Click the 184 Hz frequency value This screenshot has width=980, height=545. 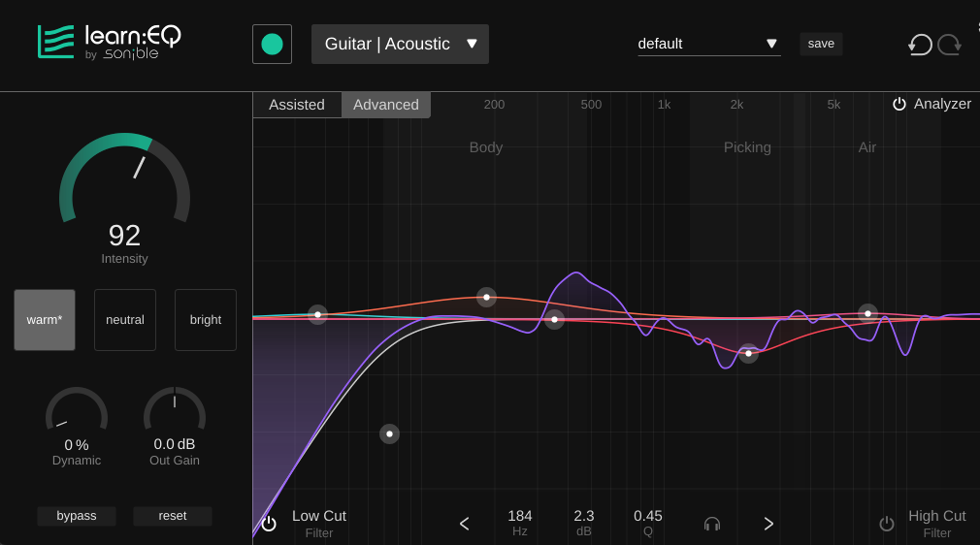520,516
